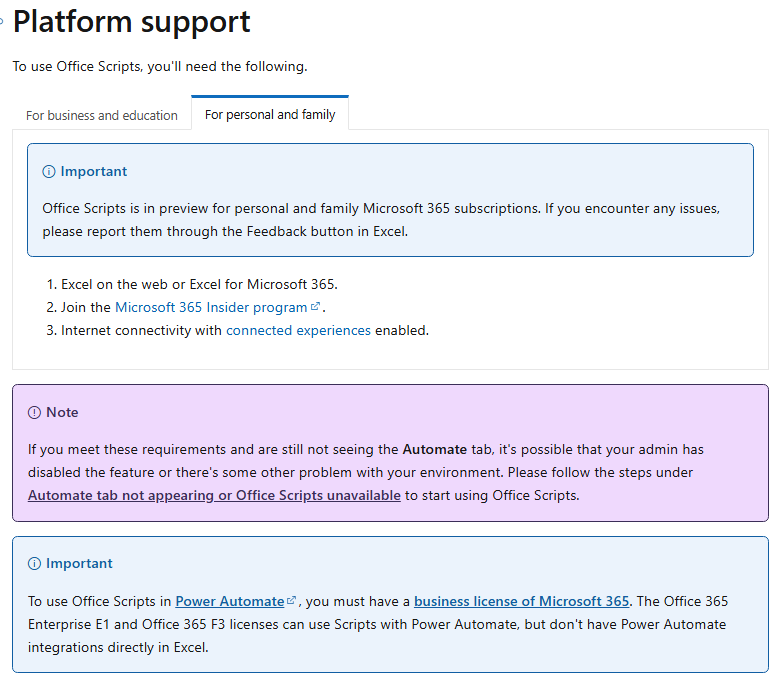778x680 pixels.
Task: Click the To use Office Scripts intro sentence
Action: (160, 67)
